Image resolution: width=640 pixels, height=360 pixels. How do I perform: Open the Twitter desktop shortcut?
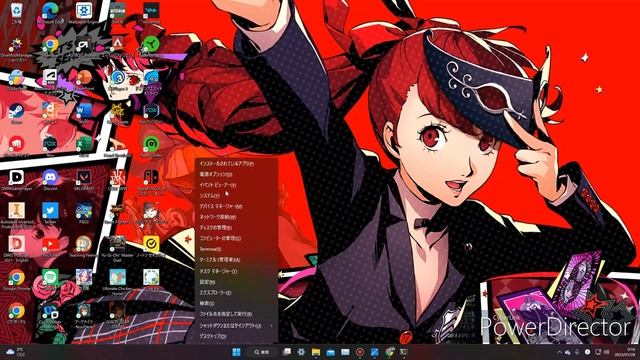point(50,213)
